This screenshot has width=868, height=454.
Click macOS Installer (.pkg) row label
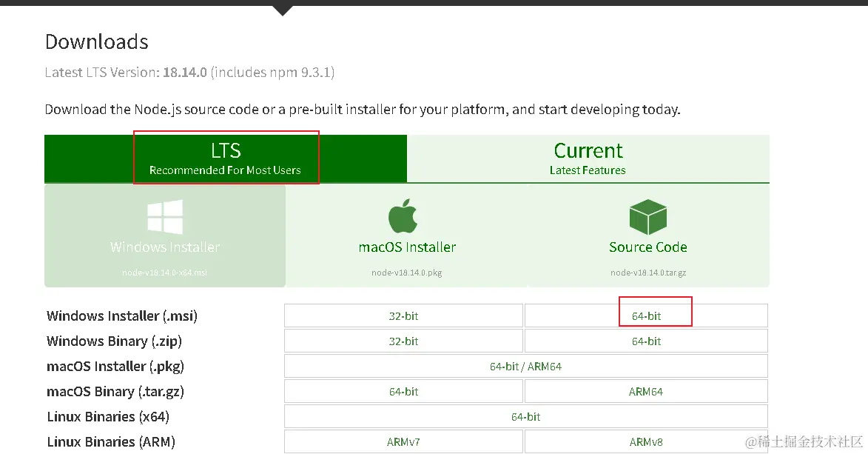tap(115, 367)
